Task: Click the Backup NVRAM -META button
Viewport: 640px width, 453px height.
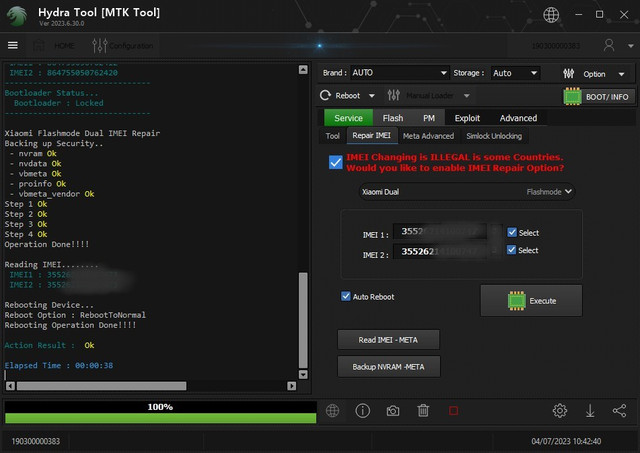Action: (x=389, y=367)
